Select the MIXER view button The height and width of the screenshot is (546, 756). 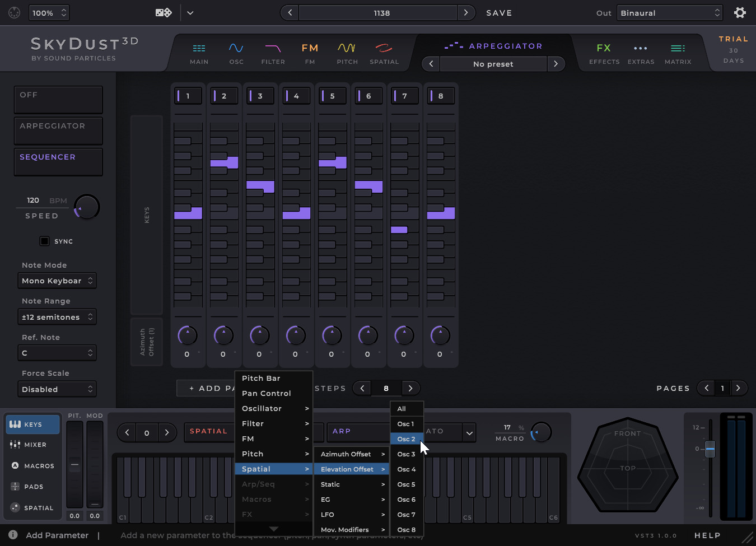tap(32, 445)
